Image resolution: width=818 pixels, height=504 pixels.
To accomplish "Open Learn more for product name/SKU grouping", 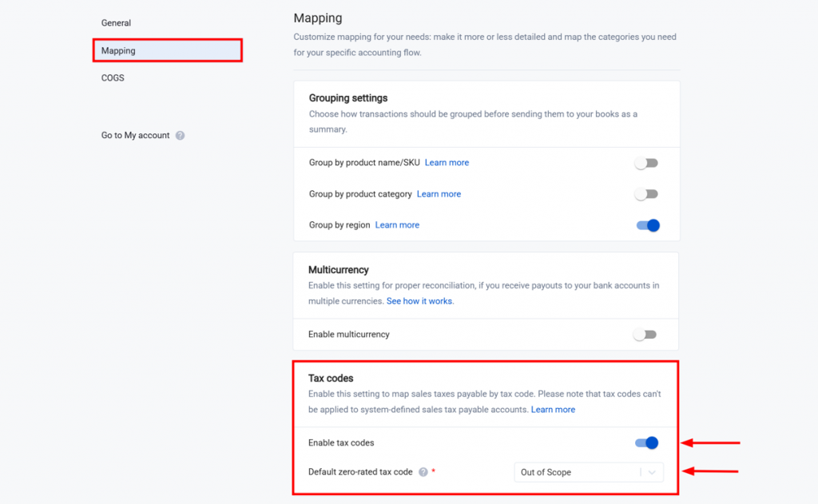I will 447,163.
